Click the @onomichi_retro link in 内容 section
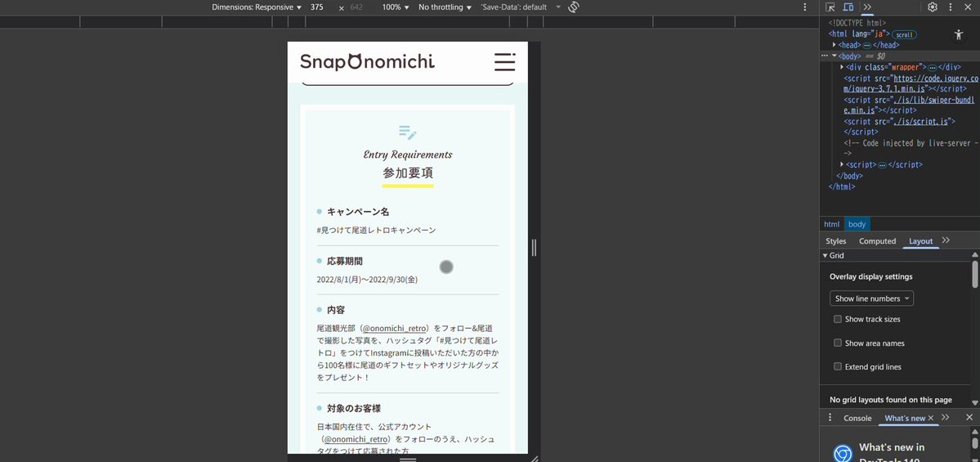Viewport: 980px width, 462px height. (x=395, y=328)
